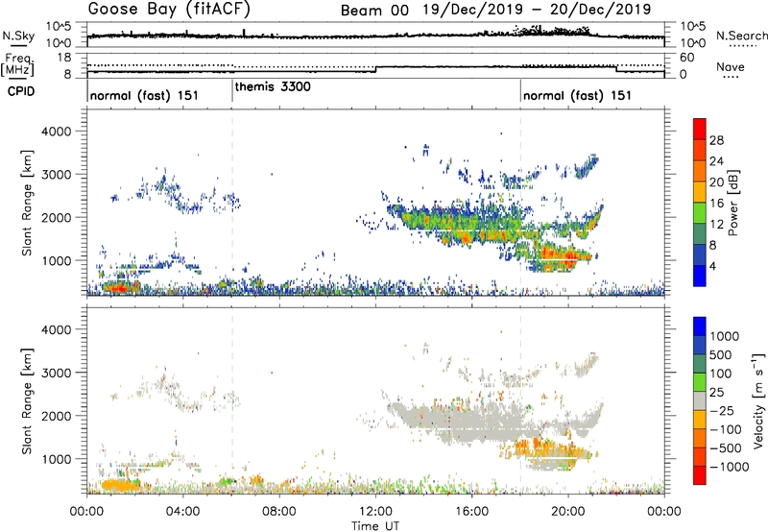
Task: Click the '4000' range tick on the power panel
Action: pos(55,132)
